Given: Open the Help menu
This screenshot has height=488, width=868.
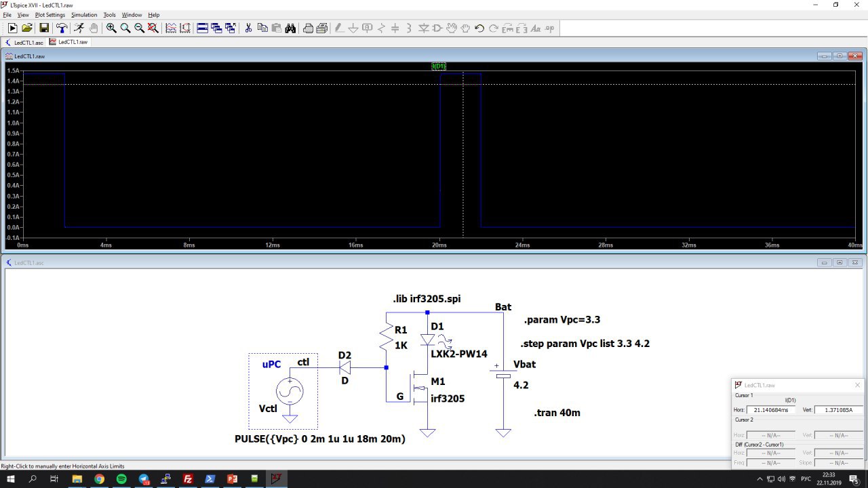Looking at the screenshot, I should pyautogui.click(x=154, y=15).
